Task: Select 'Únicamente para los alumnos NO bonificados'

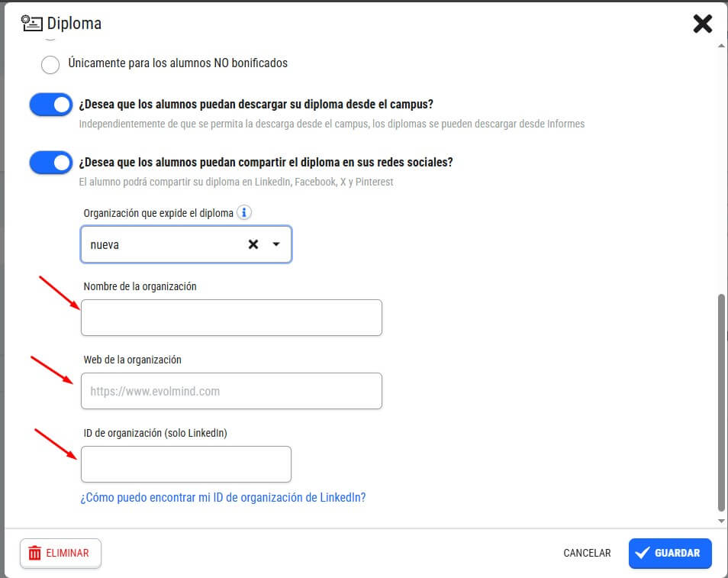Action: coord(50,65)
